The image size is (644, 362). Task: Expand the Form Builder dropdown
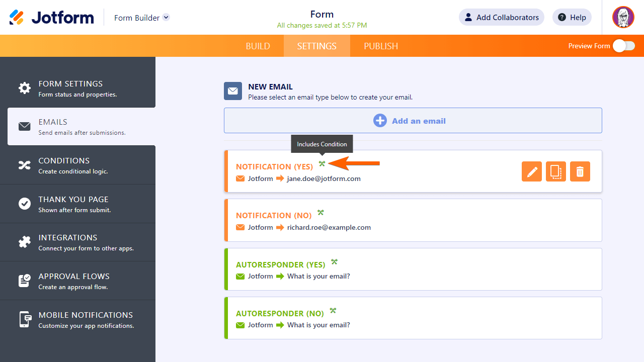click(166, 17)
